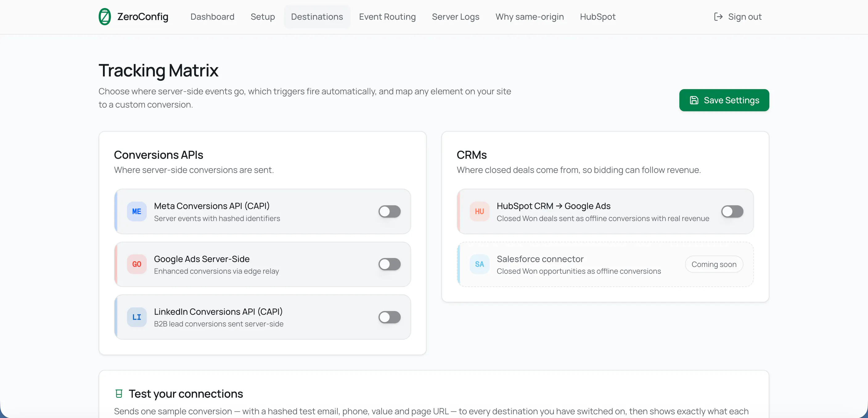
Task: Click the HU badge icon for HubSpot
Action: click(x=480, y=211)
